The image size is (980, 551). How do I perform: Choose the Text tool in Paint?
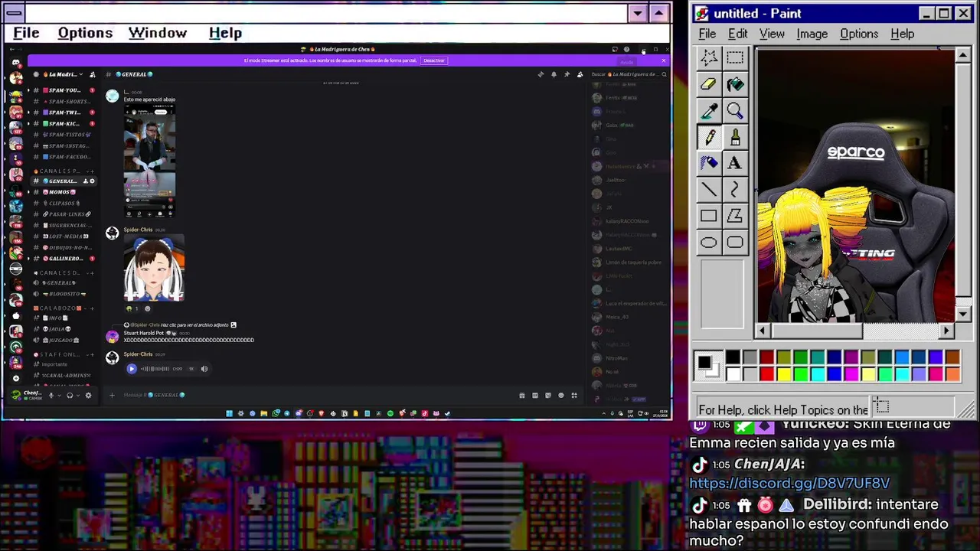[x=735, y=163]
